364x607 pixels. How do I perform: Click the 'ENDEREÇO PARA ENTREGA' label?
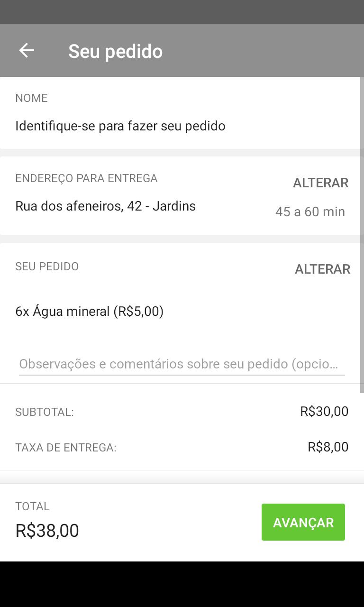[86, 178]
